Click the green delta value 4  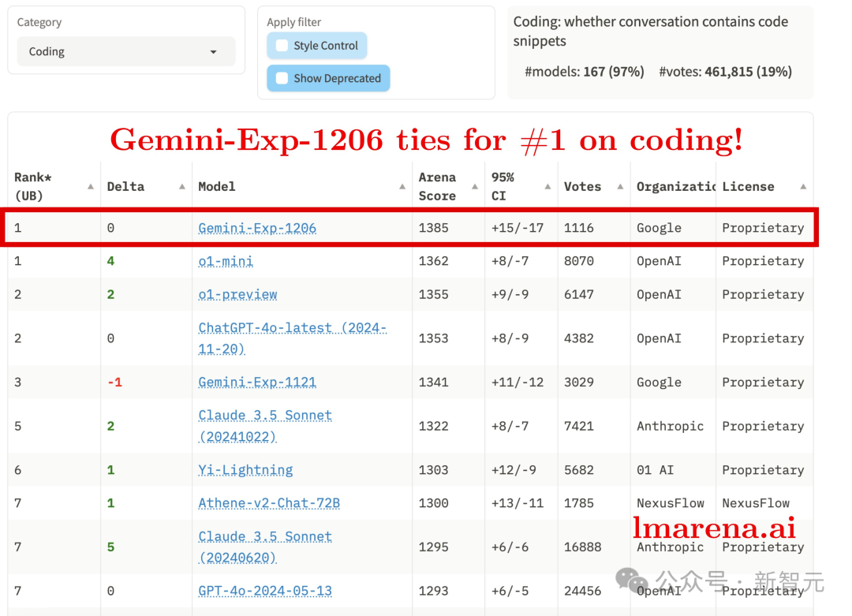111,261
